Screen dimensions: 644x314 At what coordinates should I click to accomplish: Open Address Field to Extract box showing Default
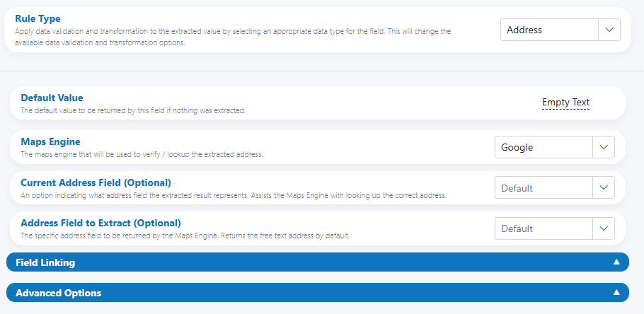point(554,228)
